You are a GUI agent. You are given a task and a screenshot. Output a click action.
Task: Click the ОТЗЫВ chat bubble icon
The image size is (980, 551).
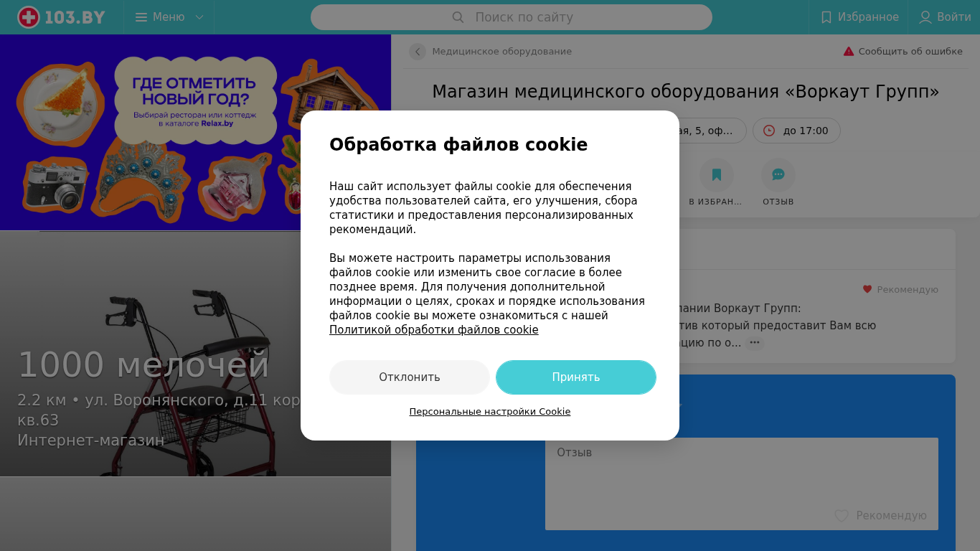click(x=778, y=175)
